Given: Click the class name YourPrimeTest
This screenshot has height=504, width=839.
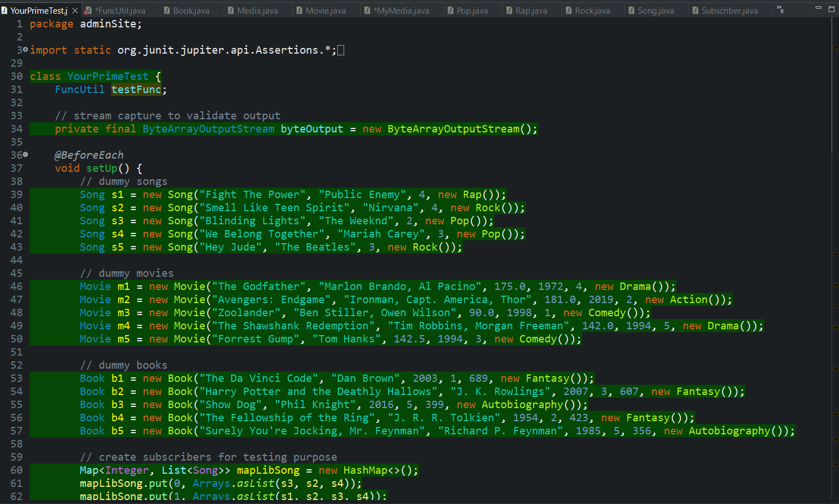Looking at the screenshot, I should 108,76.
